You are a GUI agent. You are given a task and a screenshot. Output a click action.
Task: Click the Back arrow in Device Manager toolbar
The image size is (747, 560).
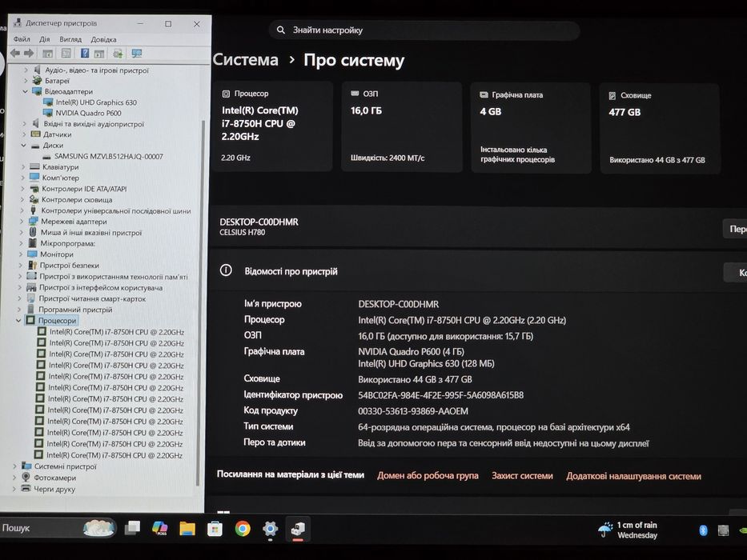[x=15, y=54]
